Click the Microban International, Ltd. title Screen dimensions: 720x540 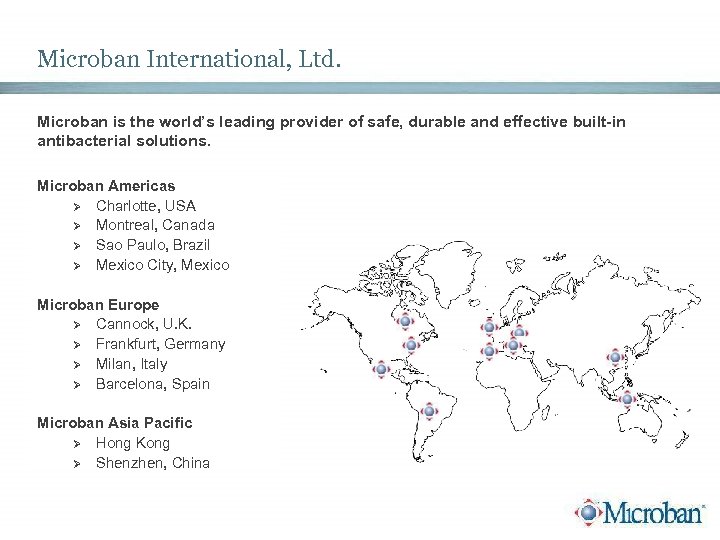tap(189, 59)
